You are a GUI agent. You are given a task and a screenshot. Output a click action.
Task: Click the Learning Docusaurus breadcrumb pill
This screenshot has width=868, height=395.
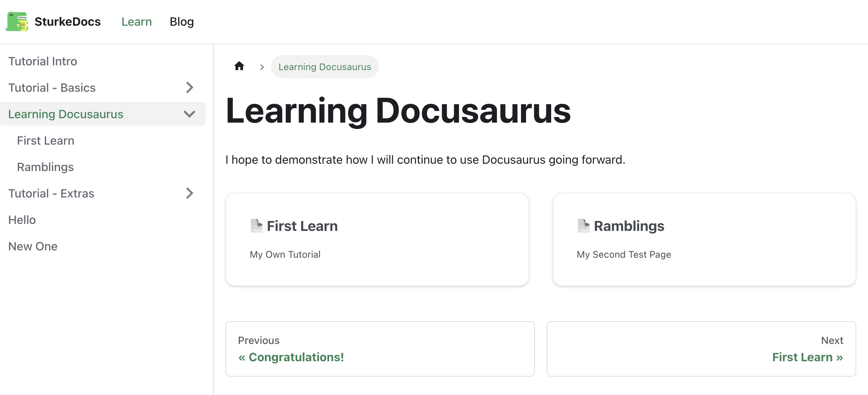click(x=325, y=67)
